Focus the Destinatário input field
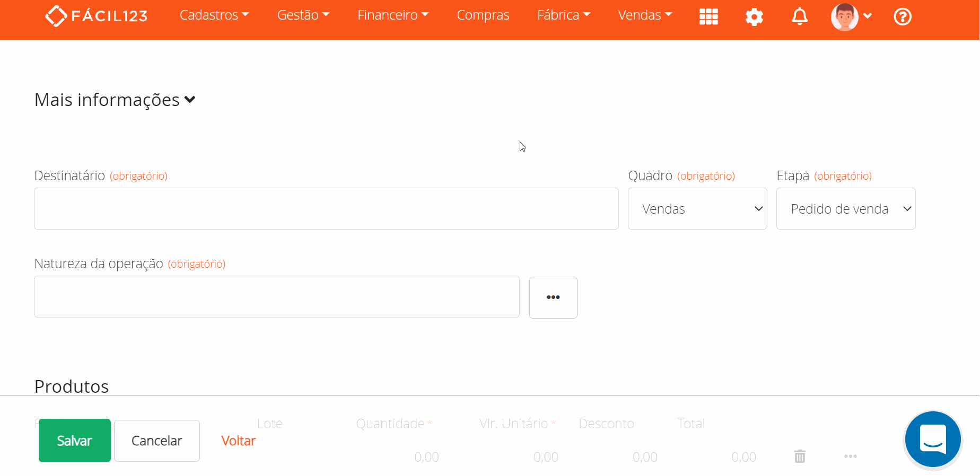The image size is (980, 476). pos(326,209)
